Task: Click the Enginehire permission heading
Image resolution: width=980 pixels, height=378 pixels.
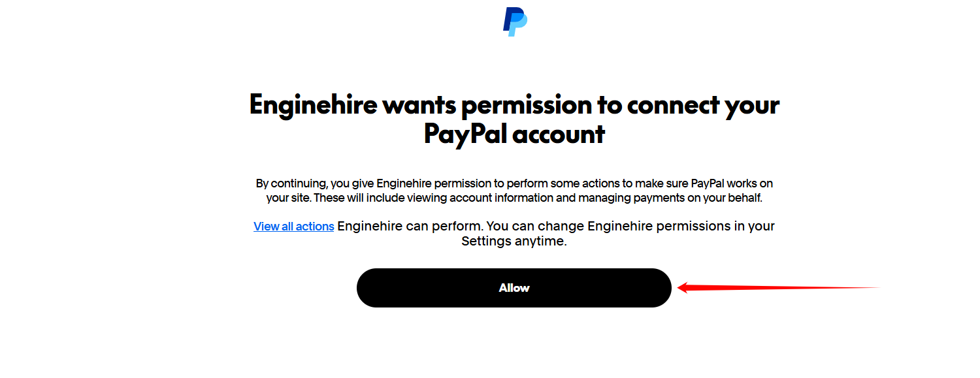Action: (x=514, y=105)
